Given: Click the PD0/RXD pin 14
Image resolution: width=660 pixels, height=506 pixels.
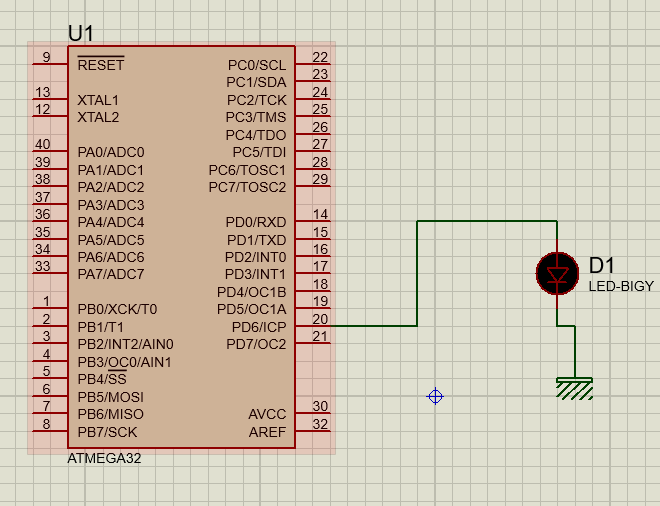Looking at the screenshot, I should pyautogui.click(x=314, y=221).
